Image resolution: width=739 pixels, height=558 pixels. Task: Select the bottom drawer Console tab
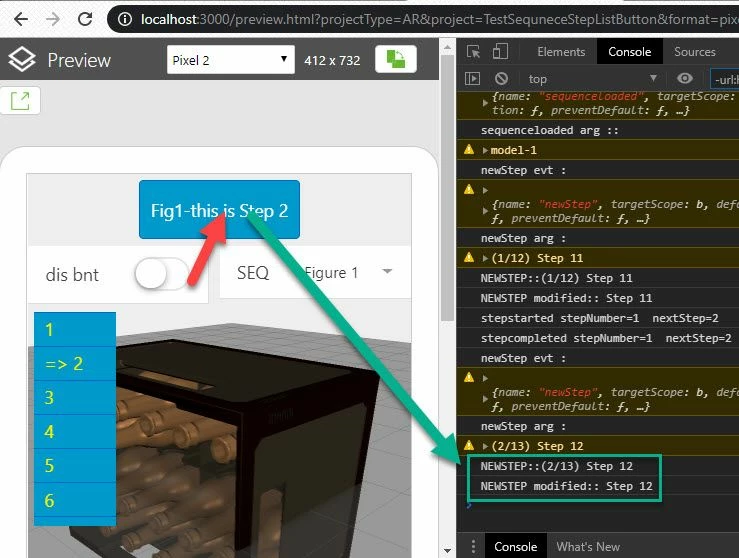pos(516,547)
